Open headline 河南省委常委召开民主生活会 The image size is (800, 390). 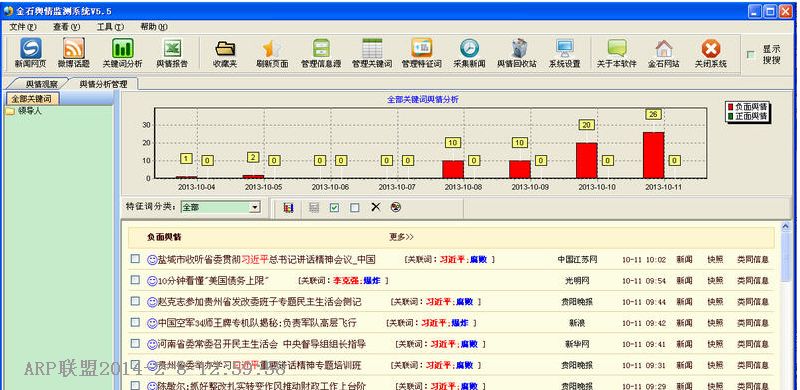(x=262, y=345)
